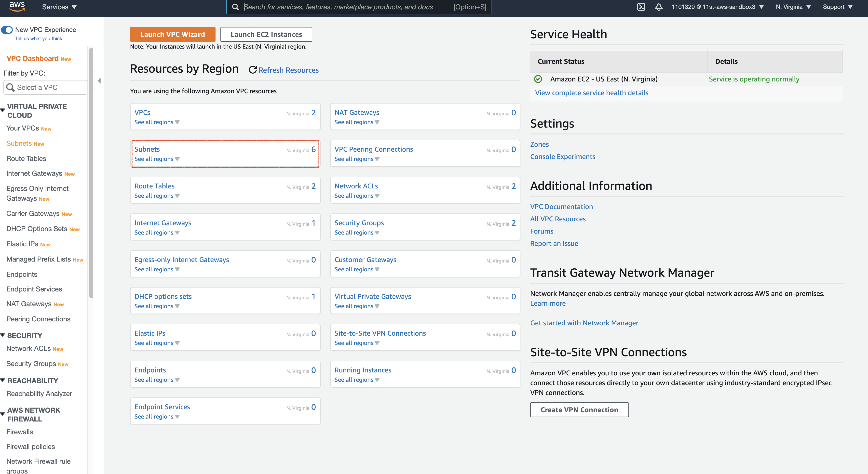Viewport: 868px width, 474px height.
Task: Open Console Experiments link
Action: (563, 157)
